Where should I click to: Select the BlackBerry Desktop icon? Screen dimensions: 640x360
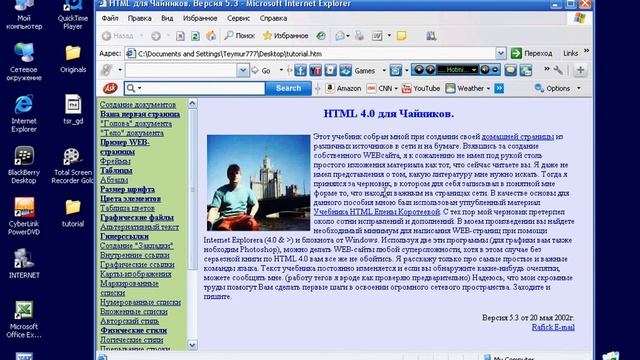24,165
